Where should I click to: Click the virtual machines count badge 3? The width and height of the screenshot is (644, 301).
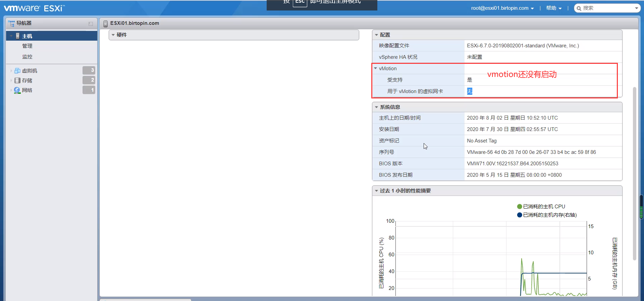[89, 70]
